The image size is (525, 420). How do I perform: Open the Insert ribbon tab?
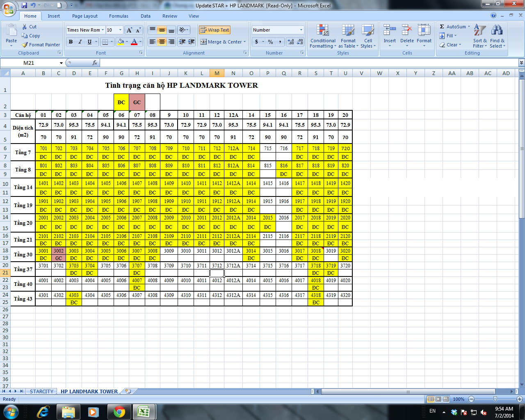pos(54,16)
